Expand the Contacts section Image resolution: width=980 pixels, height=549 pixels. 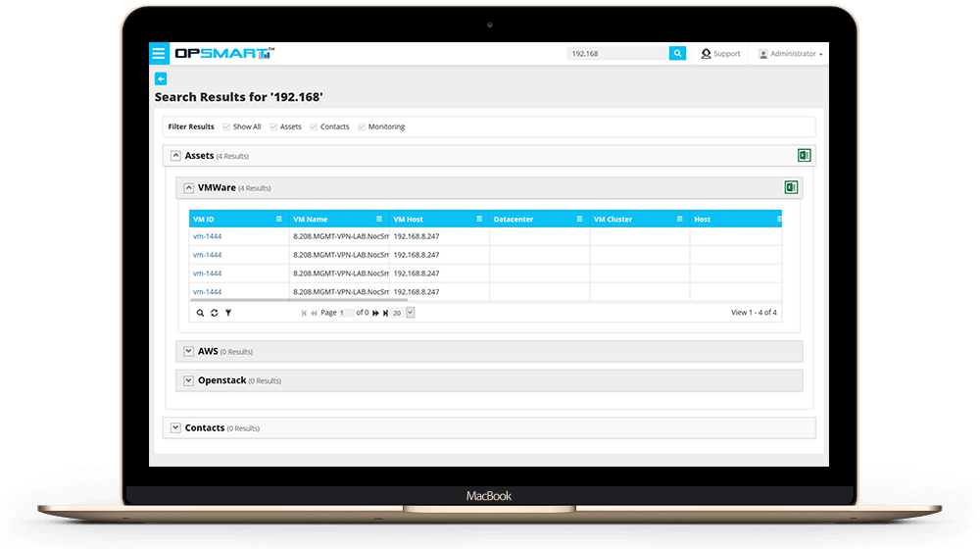(175, 427)
